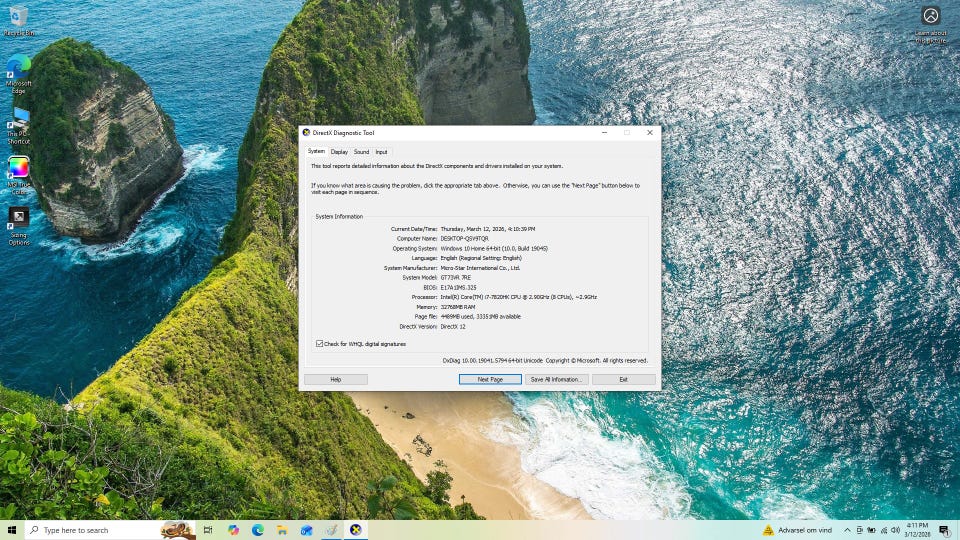960x540 pixels.
Task: Click the BIOS value 'E17A1IMS.325'
Action: click(458, 288)
